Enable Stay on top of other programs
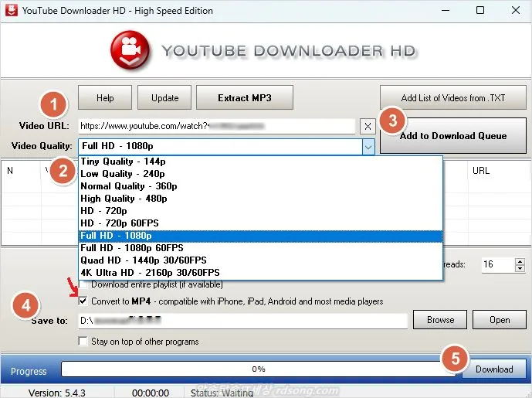532x398 pixels. point(83,342)
